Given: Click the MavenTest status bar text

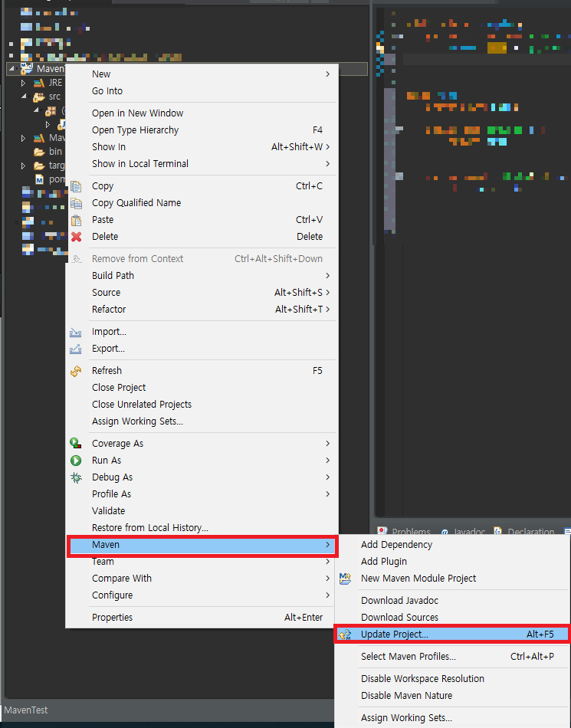Looking at the screenshot, I should pyautogui.click(x=25, y=710).
